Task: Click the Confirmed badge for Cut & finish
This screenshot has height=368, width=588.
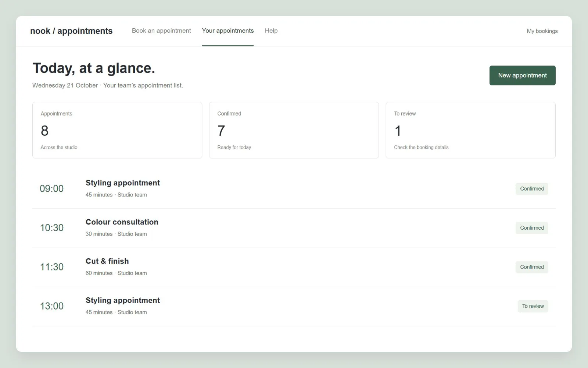Action: pyautogui.click(x=532, y=267)
